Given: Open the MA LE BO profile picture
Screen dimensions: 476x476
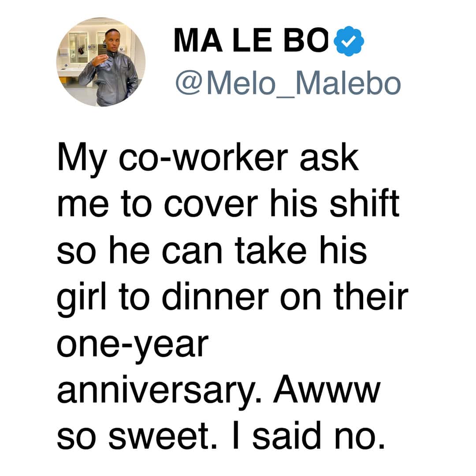Looking at the screenshot, I should pyautogui.click(x=101, y=62).
